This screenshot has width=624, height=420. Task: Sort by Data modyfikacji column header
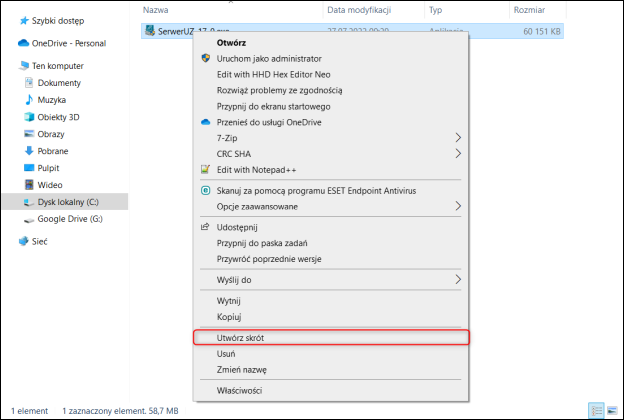pyautogui.click(x=360, y=9)
